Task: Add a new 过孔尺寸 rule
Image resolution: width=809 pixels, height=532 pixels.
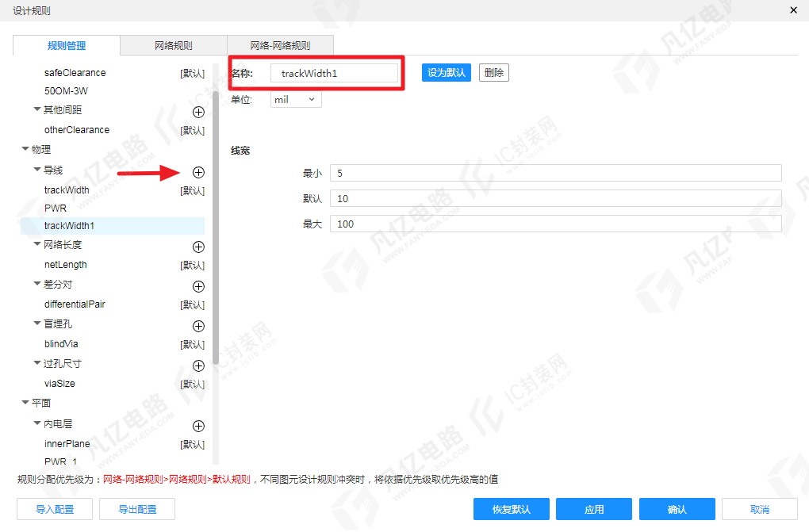Action: pyautogui.click(x=198, y=366)
